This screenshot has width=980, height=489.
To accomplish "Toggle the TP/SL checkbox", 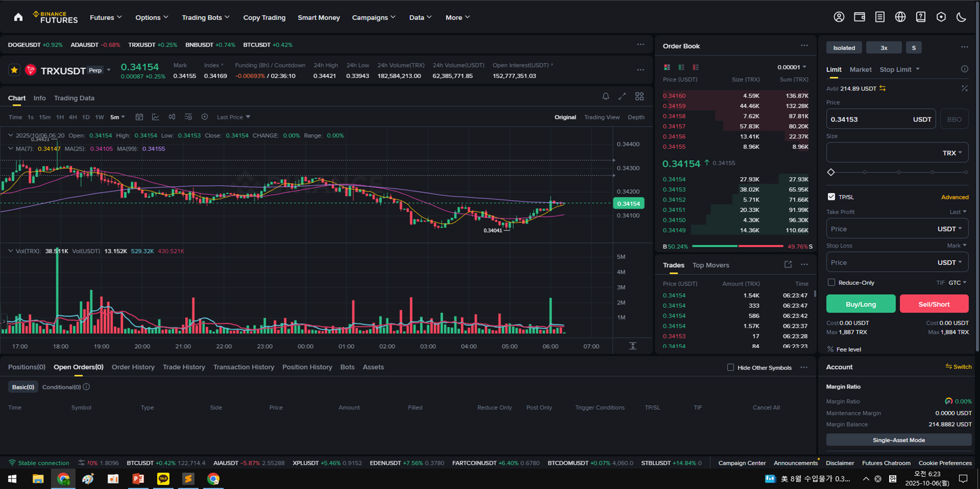I will 831,196.
